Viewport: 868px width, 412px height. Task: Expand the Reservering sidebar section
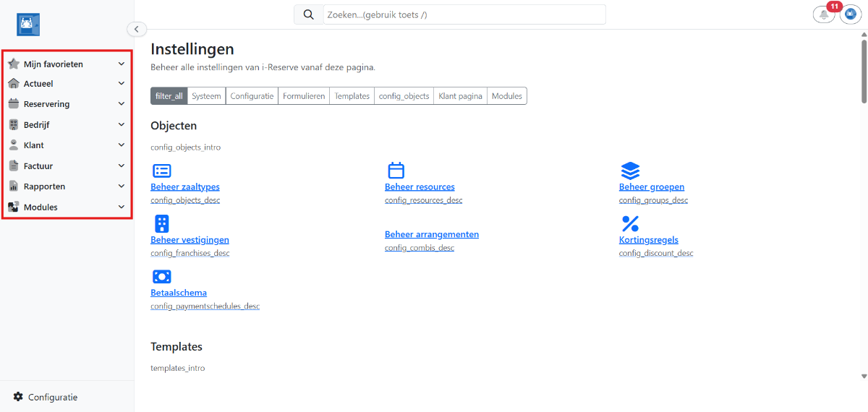pyautogui.click(x=67, y=104)
